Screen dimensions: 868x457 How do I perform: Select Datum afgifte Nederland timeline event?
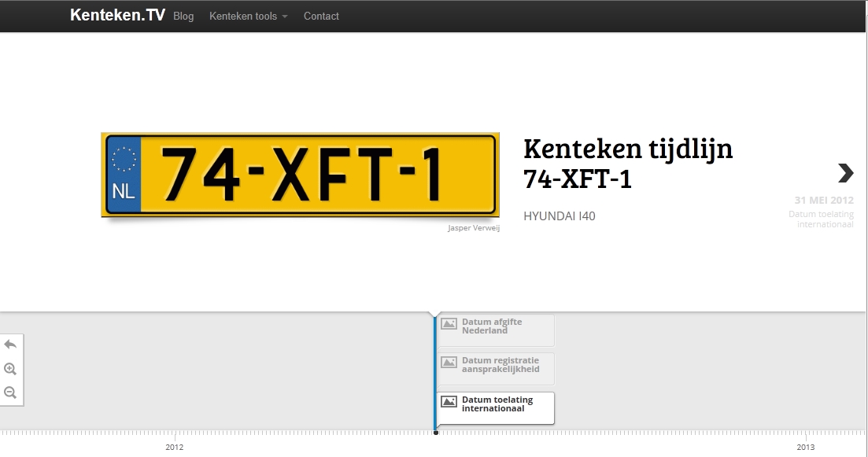coord(496,330)
